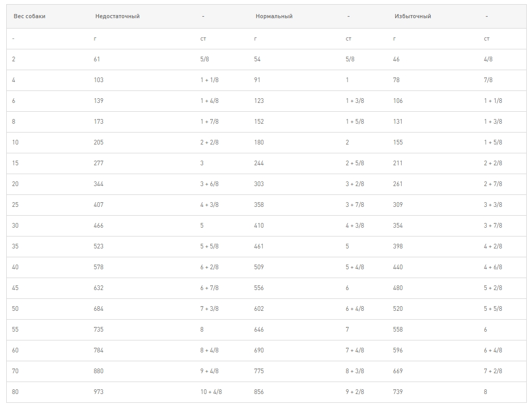Click the 440 gram cell in row 40
Viewport: 532px width, 407px height.
[x=398, y=267]
